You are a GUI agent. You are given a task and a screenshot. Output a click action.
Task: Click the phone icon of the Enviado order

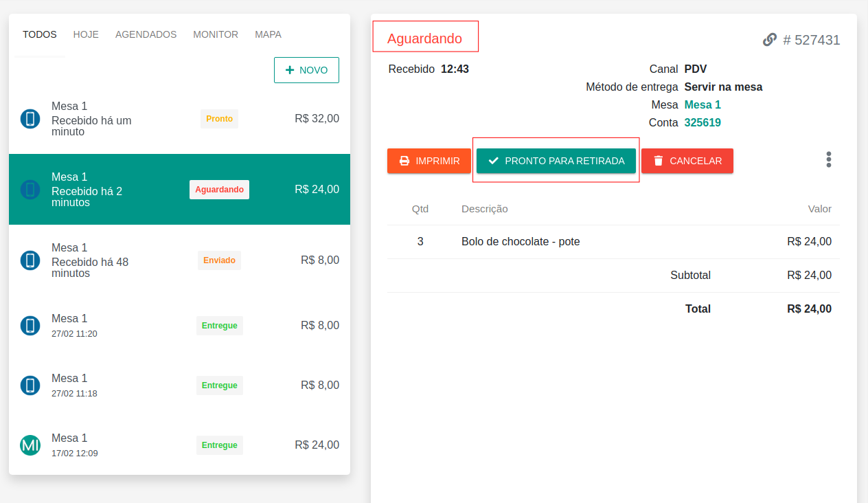30,260
